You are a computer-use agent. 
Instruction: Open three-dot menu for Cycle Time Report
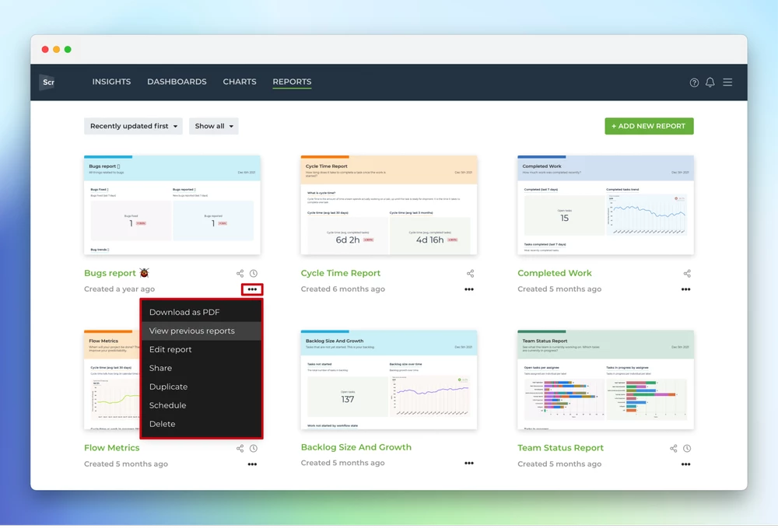(469, 289)
